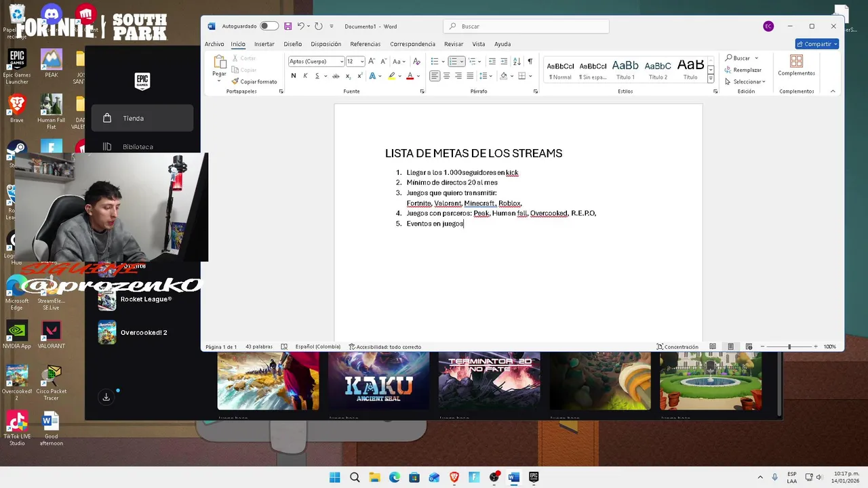The image size is (868, 488).
Task: Open the Revisar tab
Action: 454,44
